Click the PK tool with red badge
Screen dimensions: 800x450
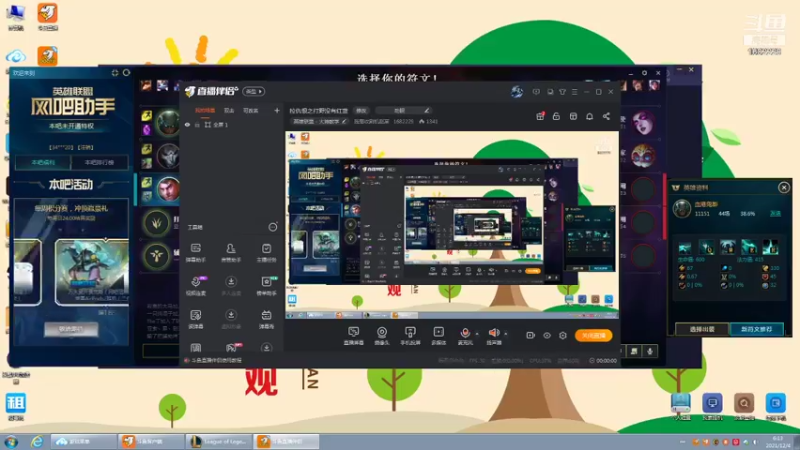click(x=232, y=348)
